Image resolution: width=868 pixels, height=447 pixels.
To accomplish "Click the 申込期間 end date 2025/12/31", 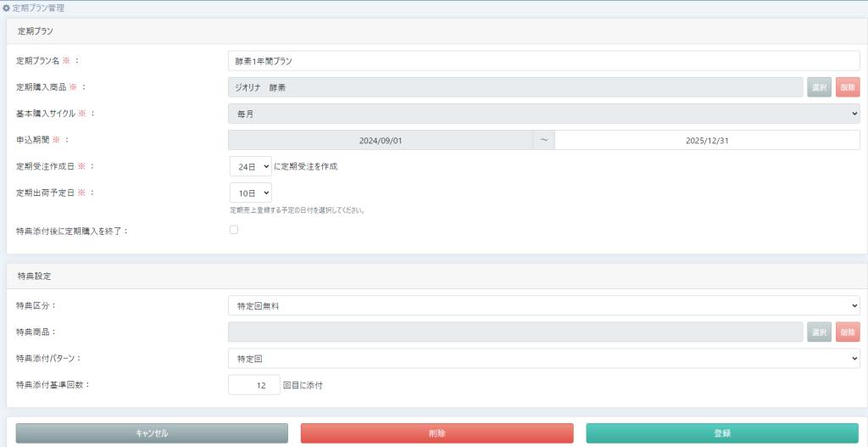I will click(707, 140).
